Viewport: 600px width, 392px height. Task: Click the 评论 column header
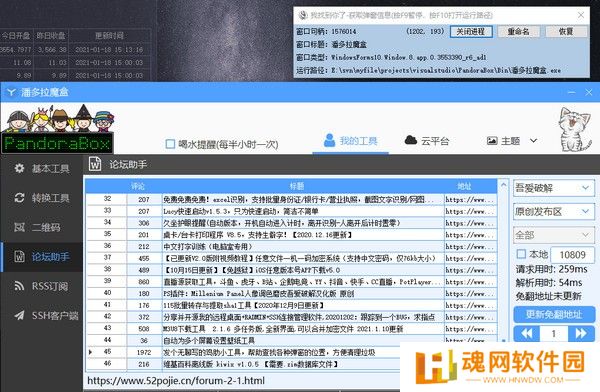tap(138, 186)
